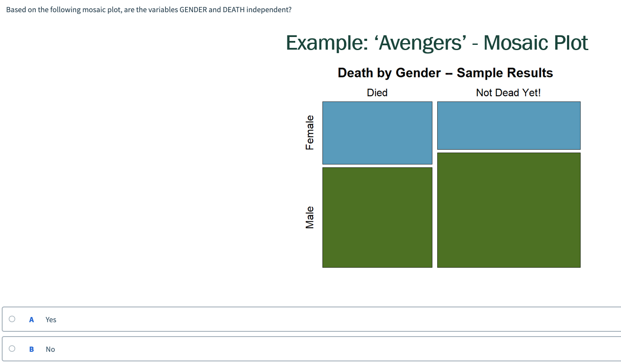Choose the Yes answer option
Viewport: 621px width, 364px height.
tap(51, 319)
